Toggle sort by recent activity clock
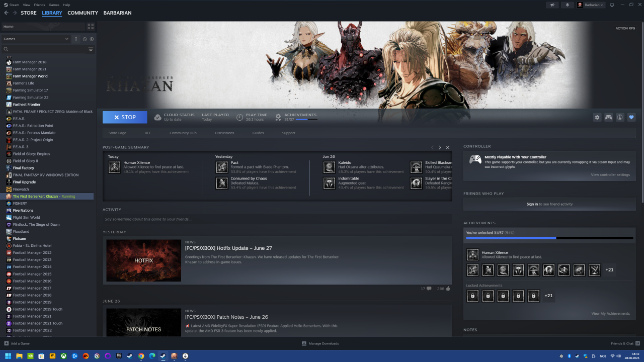Viewport: 644px width, 362px height. point(85,39)
